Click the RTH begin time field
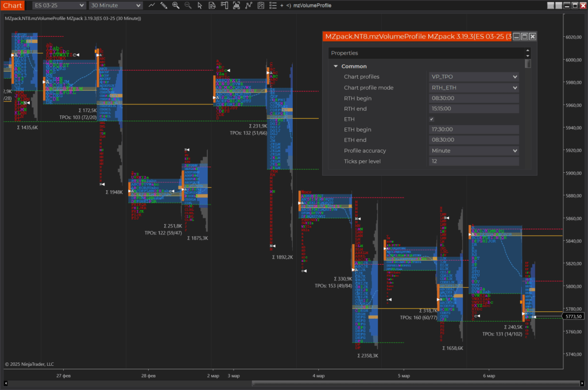 tap(474, 98)
